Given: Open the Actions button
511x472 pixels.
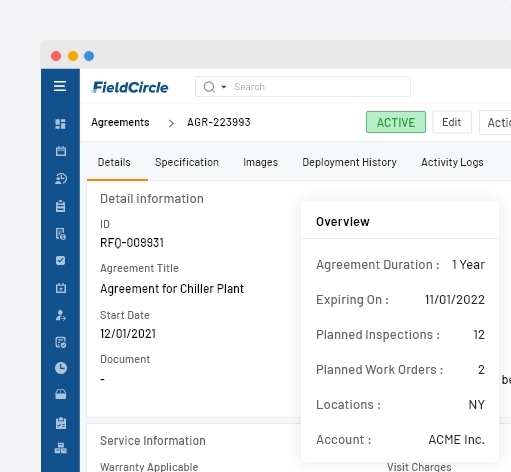Looking at the screenshot, I should [x=495, y=122].
